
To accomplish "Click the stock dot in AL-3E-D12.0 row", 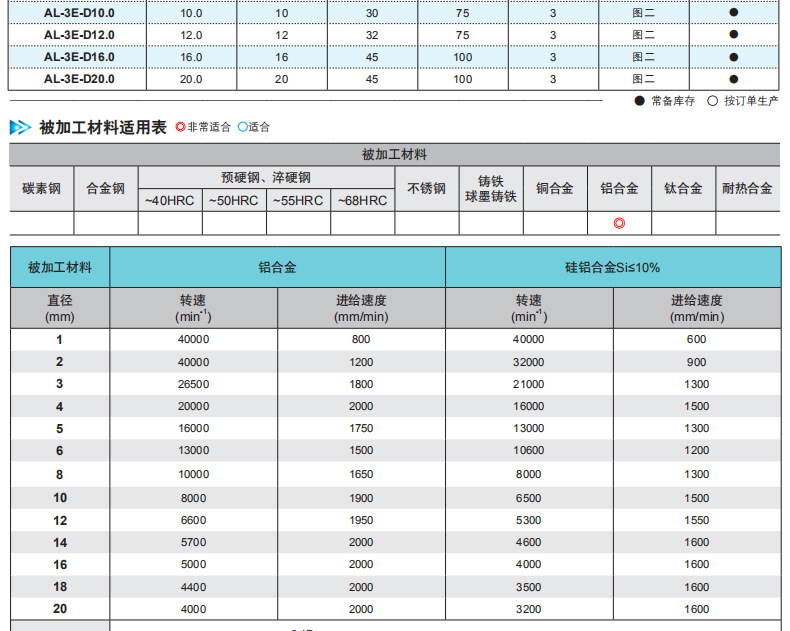I will point(734,34).
